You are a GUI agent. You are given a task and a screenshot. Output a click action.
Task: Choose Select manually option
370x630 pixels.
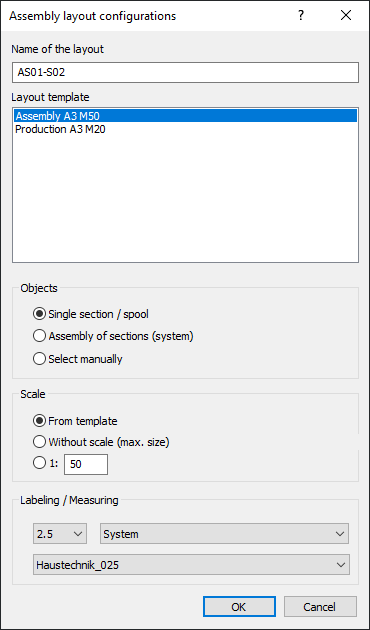click(x=78, y=359)
